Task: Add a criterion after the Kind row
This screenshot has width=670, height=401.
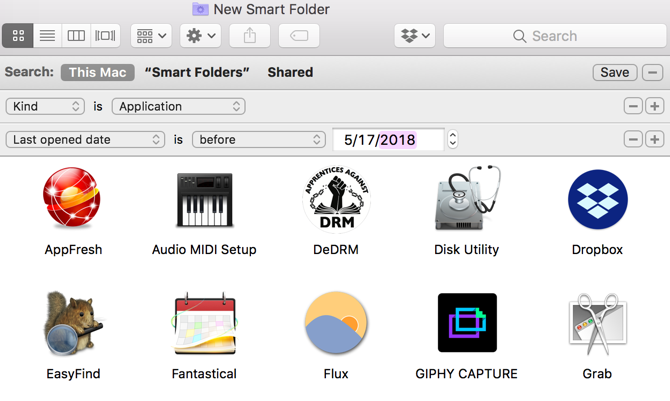Action: (655, 106)
